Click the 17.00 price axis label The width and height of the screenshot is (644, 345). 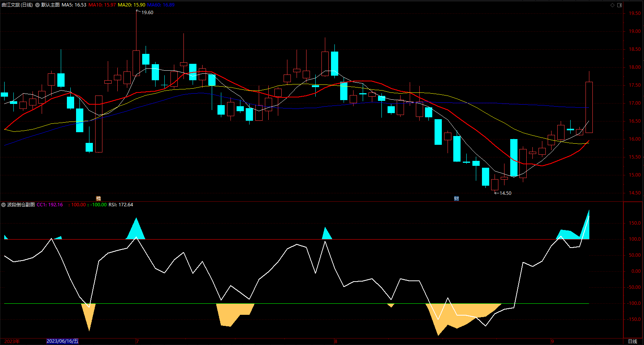[635, 103]
